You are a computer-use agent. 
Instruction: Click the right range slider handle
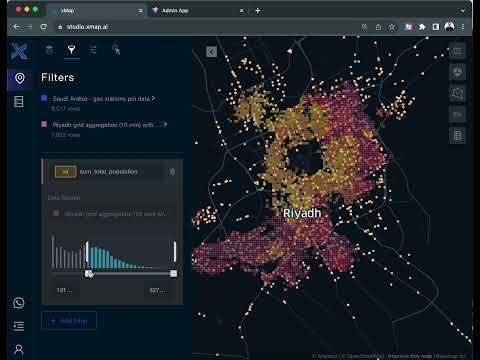[x=173, y=274]
